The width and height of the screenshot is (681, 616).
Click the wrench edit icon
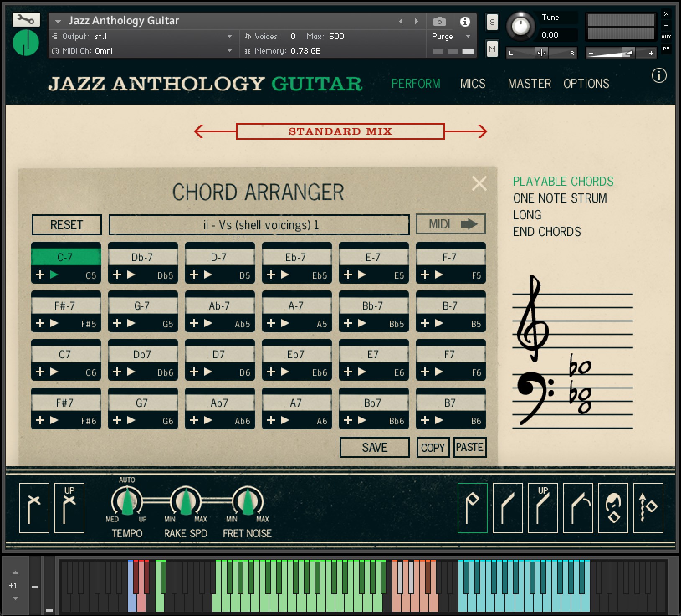pyautogui.click(x=26, y=20)
